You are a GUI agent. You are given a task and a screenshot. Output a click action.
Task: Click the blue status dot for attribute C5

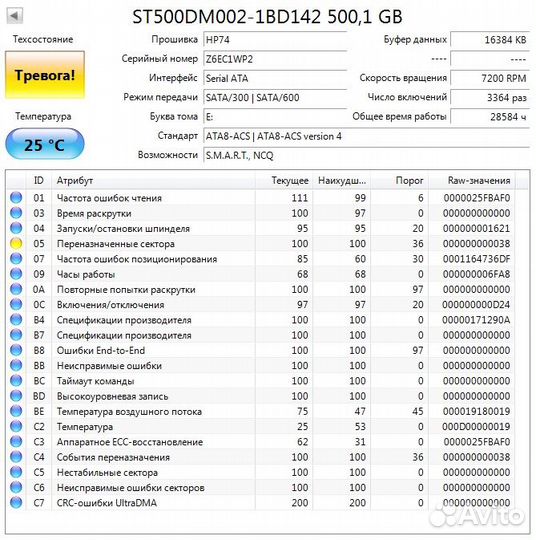click(x=16, y=472)
